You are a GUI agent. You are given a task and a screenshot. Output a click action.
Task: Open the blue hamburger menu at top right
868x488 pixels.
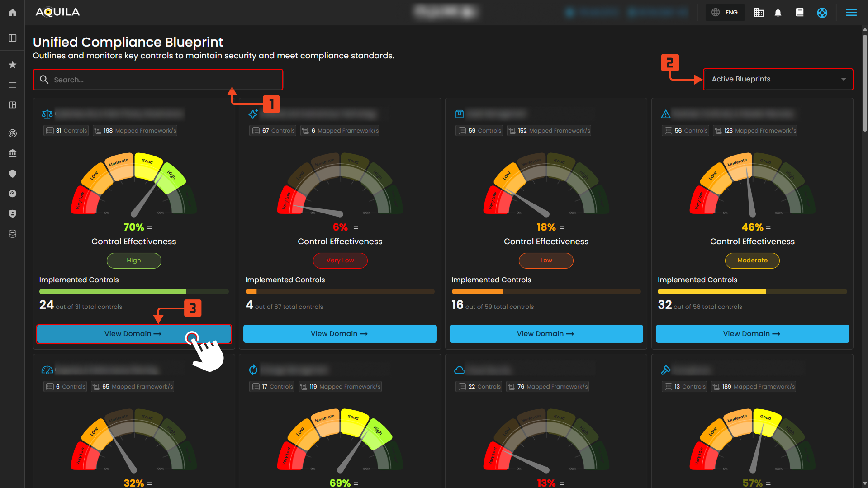pyautogui.click(x=851, y=13)
